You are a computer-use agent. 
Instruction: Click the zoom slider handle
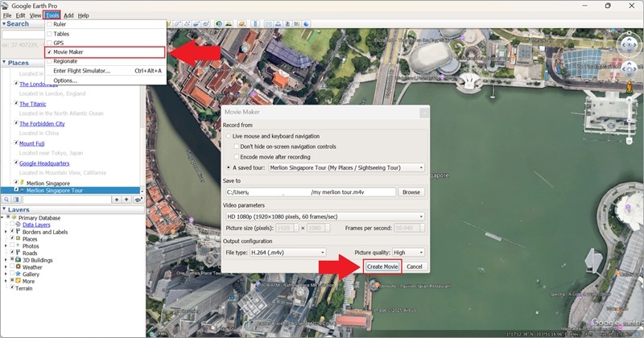pyautogui.click(x=629, y=121)
